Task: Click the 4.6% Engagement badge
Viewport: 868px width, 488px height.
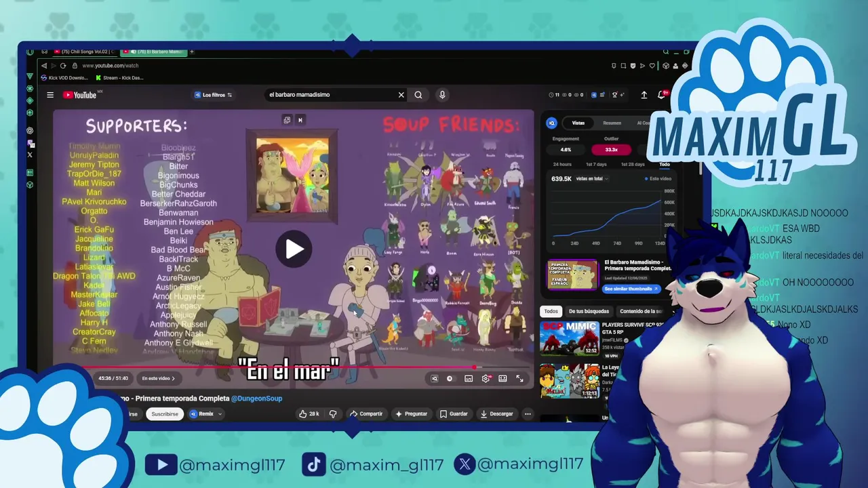Action: (x=566, y=149)
